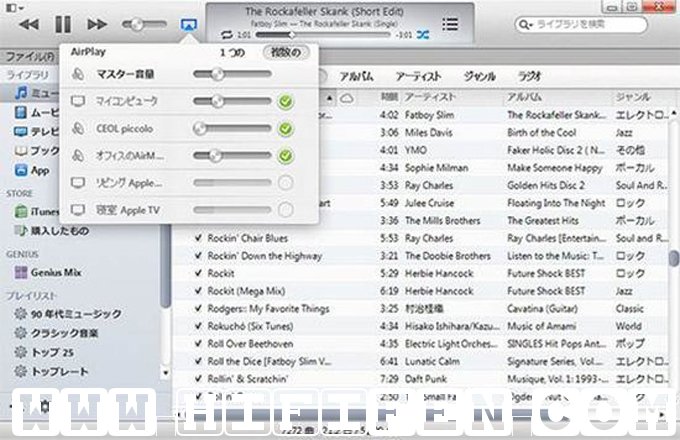
Task: Click the search magnifier icon
Action: [525, 25]
